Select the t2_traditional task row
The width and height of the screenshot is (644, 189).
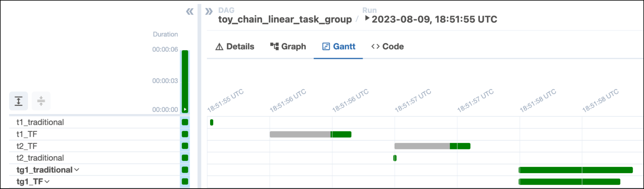(x=40, y=158)
